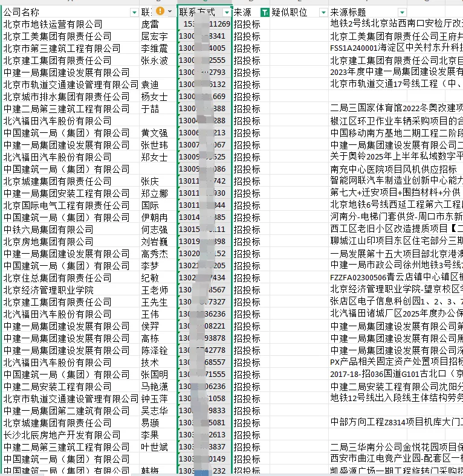This screenshot has height=476, width=463.
Task: Select contact cell 何志强
Action: coord(158,230)
